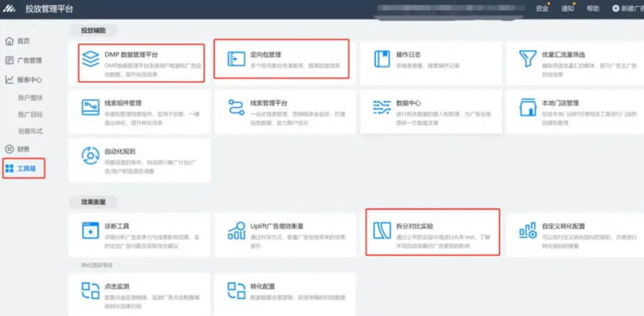Select 创意形式 report submenu item
The width and height of the screenshot is (644, 316).
click(29, 131)
